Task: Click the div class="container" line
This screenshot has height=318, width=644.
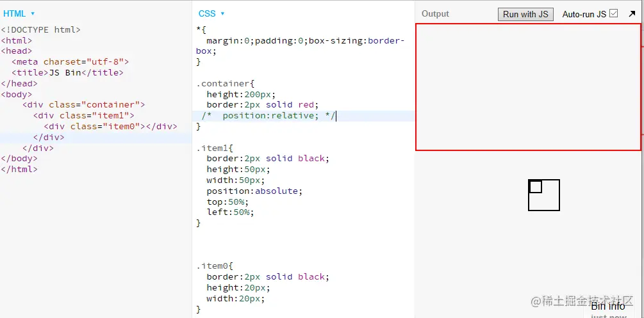Action: coord(83,105)
